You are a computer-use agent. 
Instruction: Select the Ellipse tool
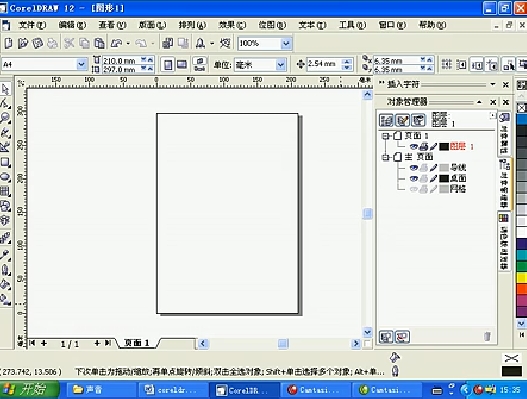coord(6,177)
